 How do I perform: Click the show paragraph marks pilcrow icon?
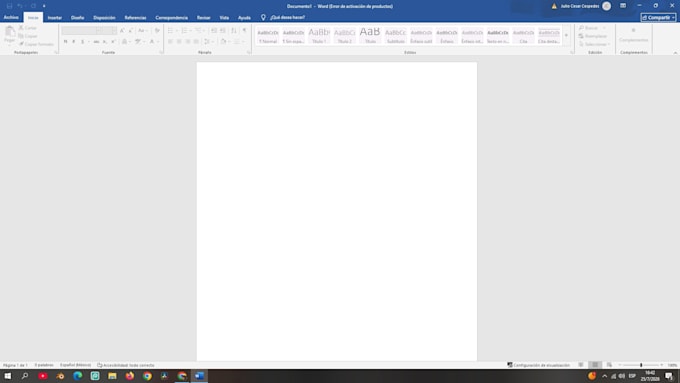244,30
